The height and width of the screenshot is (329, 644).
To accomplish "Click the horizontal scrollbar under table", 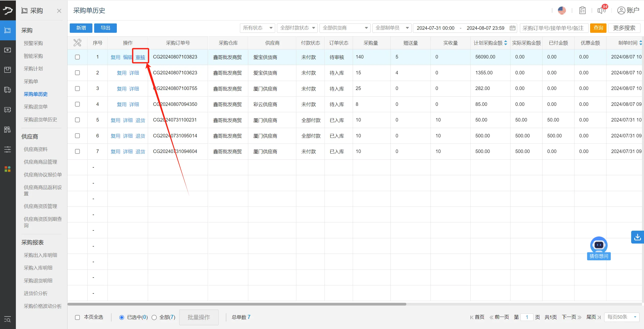I will 237,304.
